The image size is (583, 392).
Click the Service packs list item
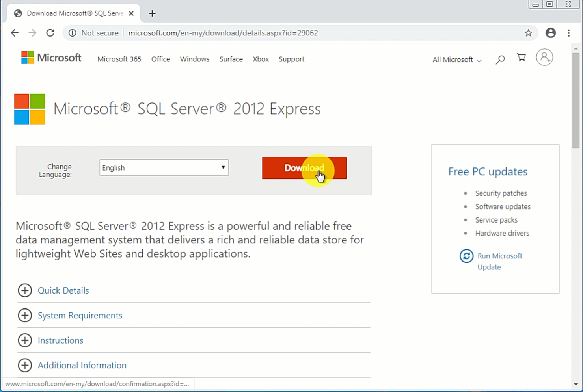[496, 220]
